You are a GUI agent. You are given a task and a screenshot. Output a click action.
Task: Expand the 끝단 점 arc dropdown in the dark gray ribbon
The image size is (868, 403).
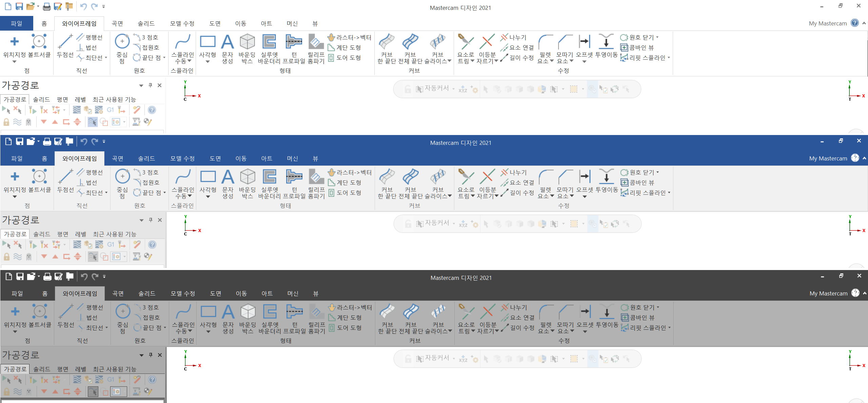coord(165,328)
